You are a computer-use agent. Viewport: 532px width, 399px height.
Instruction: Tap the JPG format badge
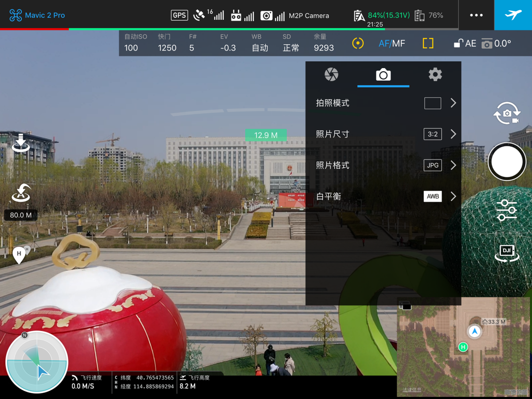[433, 165]
